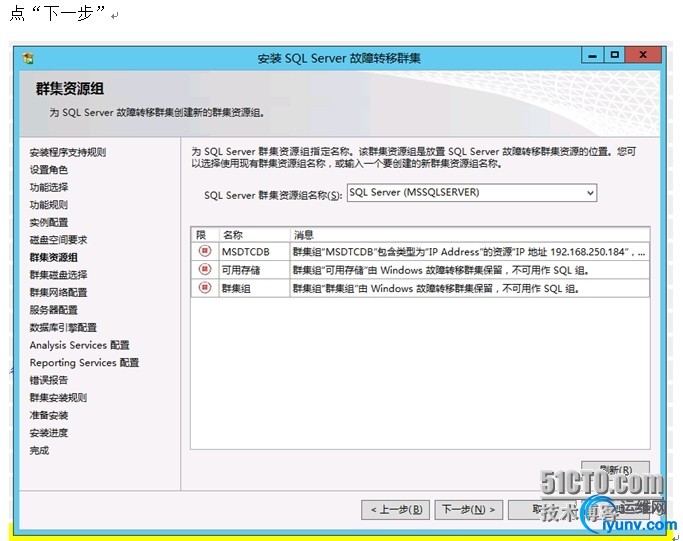Select 错误报告 step in sidebar
683x541 pixels.
tap(48, 380)
